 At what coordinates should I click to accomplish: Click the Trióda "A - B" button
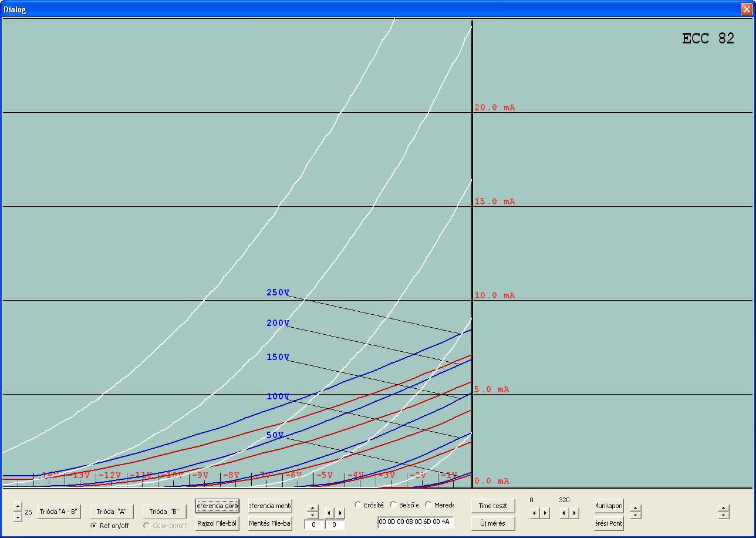(59, 512)
